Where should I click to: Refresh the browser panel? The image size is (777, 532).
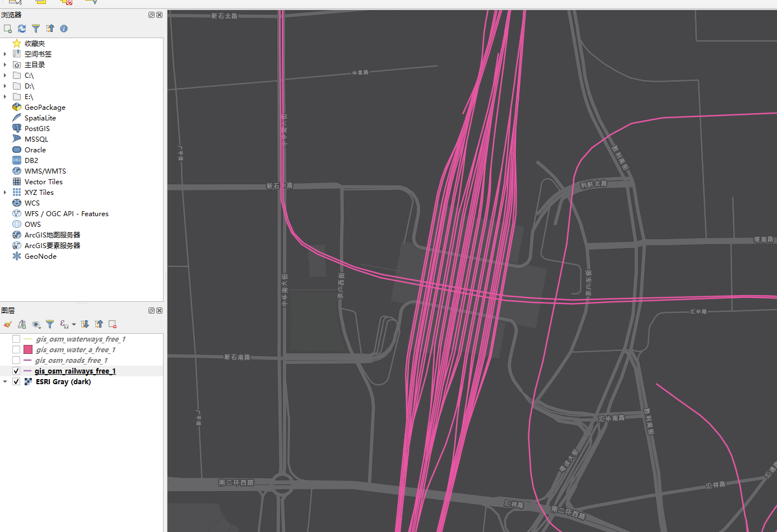point(22,29)
